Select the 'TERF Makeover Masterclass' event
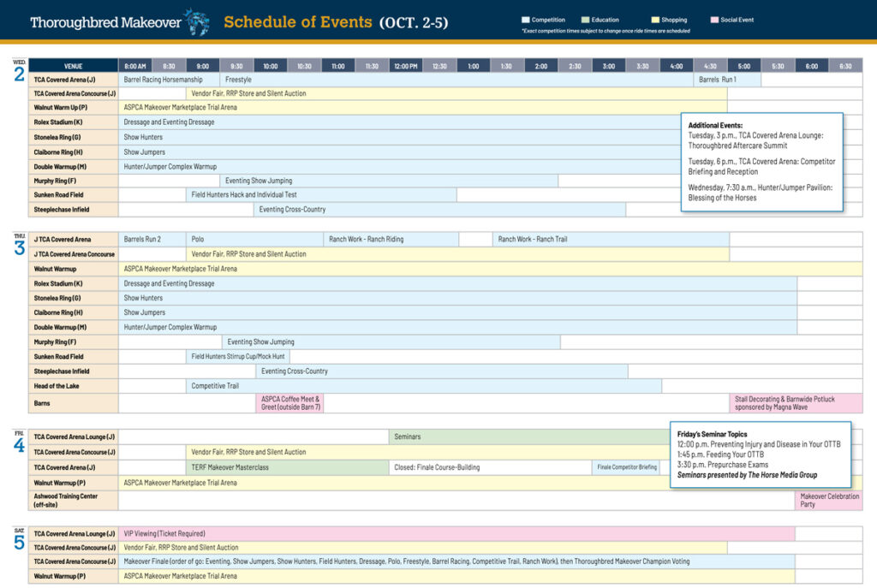The width and height of the screenshot is (877, 588). (288, 467)
